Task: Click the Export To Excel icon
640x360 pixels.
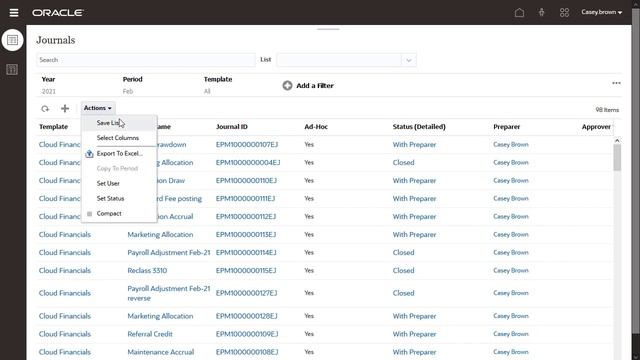Action: click(x=89, y=154)
